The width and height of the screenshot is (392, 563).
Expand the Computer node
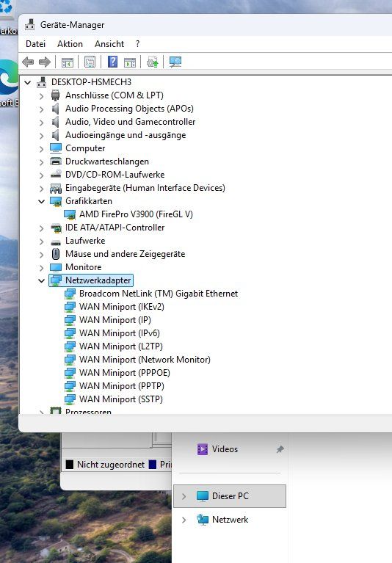pos(41,149)
